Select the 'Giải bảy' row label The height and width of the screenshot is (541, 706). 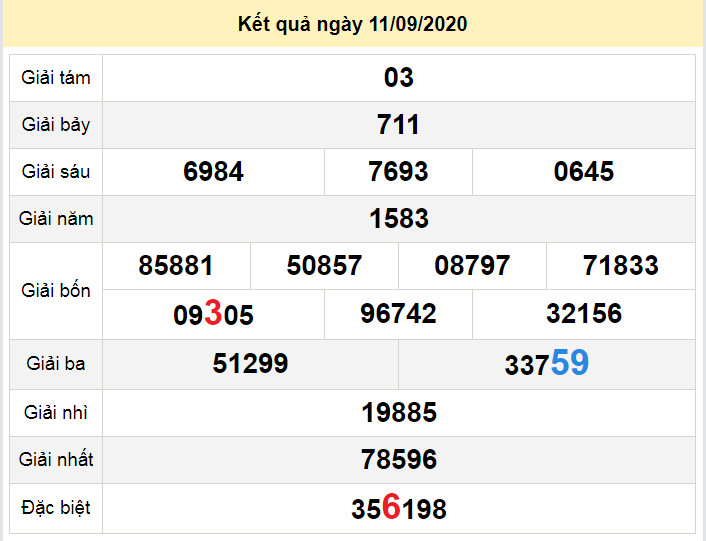click(56, 125)
